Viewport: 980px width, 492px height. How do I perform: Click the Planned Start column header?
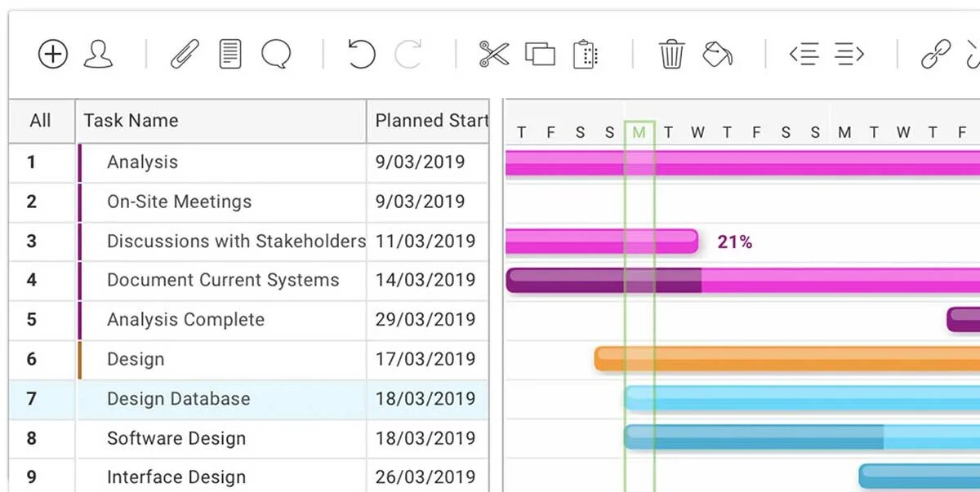430,121
